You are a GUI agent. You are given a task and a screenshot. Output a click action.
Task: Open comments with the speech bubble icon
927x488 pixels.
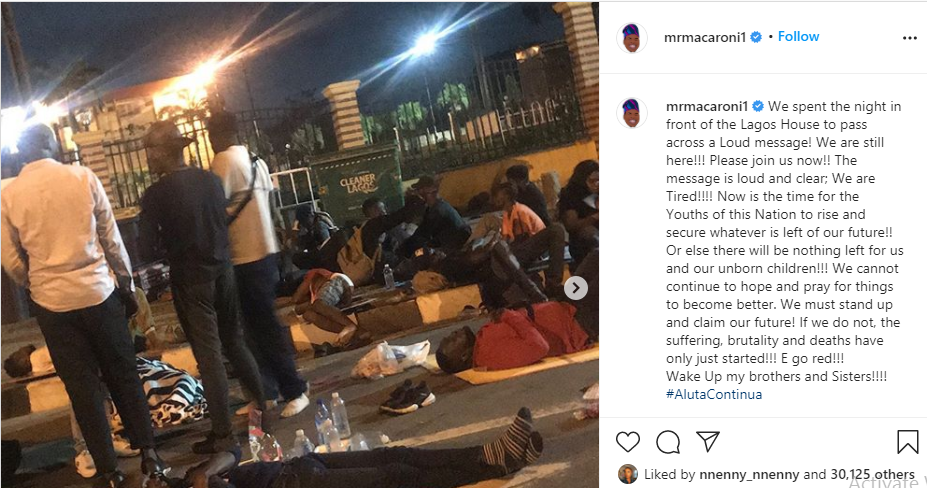667,442
